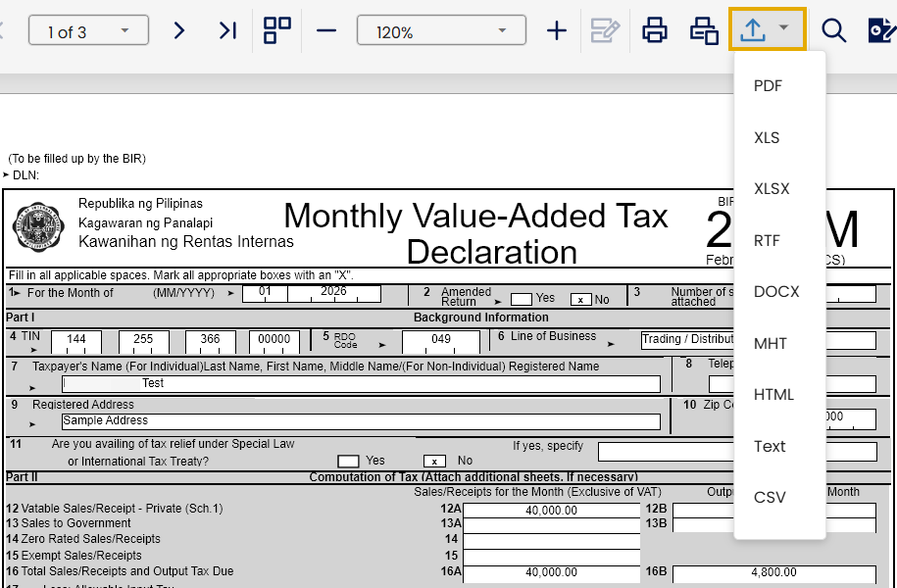This screenshot has height=588, width=897.
Task: Click the TIN field with 00000
Action: coord(274,341)
